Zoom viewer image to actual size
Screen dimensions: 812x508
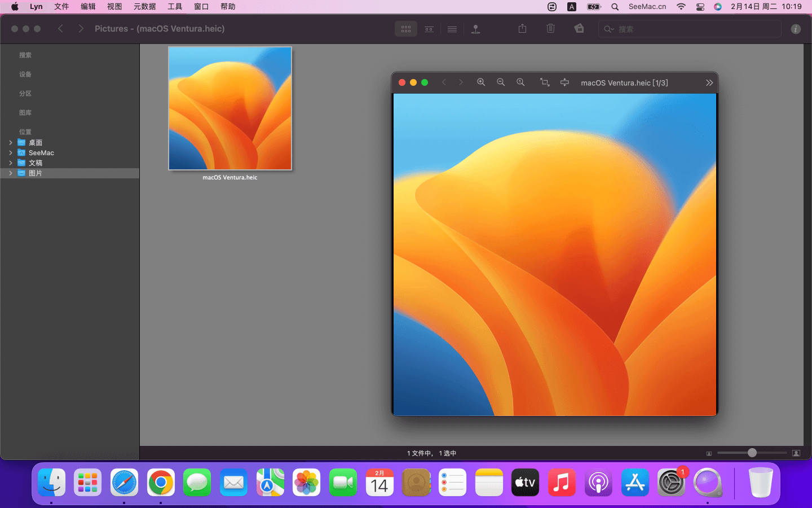pyautogui.click(x=520, y=82)
